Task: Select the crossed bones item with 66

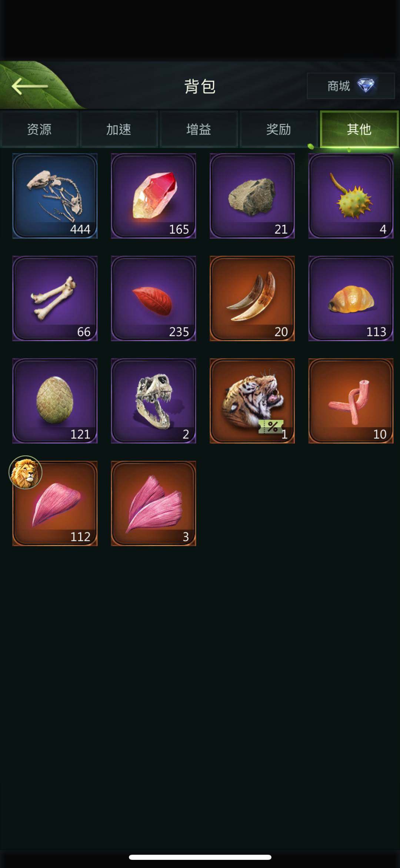Action: pyautogui.click(x=55, y=298)
